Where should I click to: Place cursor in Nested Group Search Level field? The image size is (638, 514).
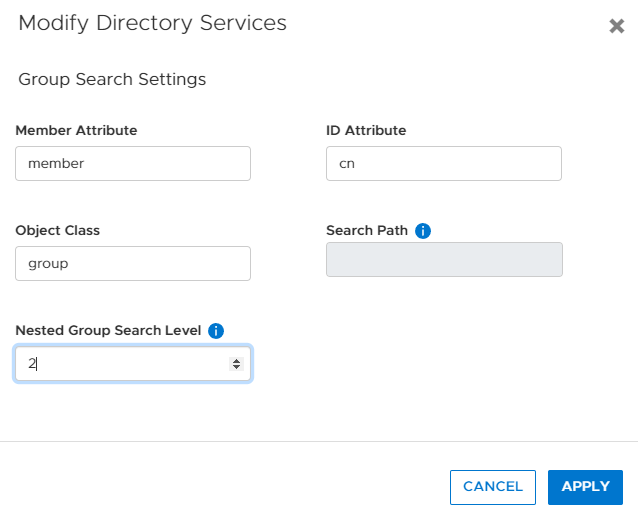120,364
